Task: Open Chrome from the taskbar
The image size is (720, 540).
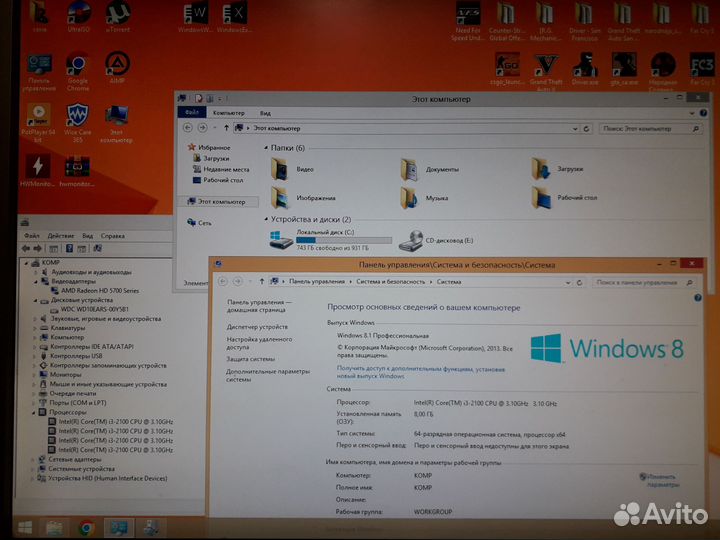Action: coord(86,528)
